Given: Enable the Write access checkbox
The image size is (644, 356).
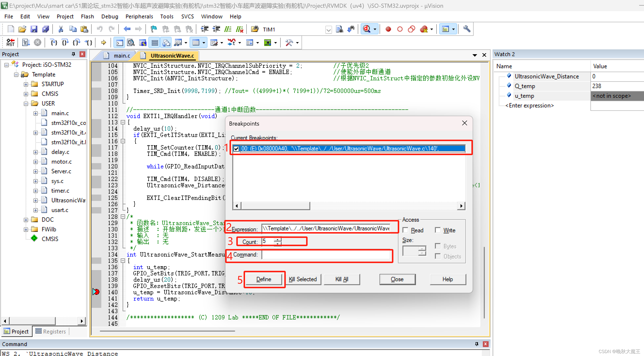Looking at the screenshot, I should tap(437, 230).
